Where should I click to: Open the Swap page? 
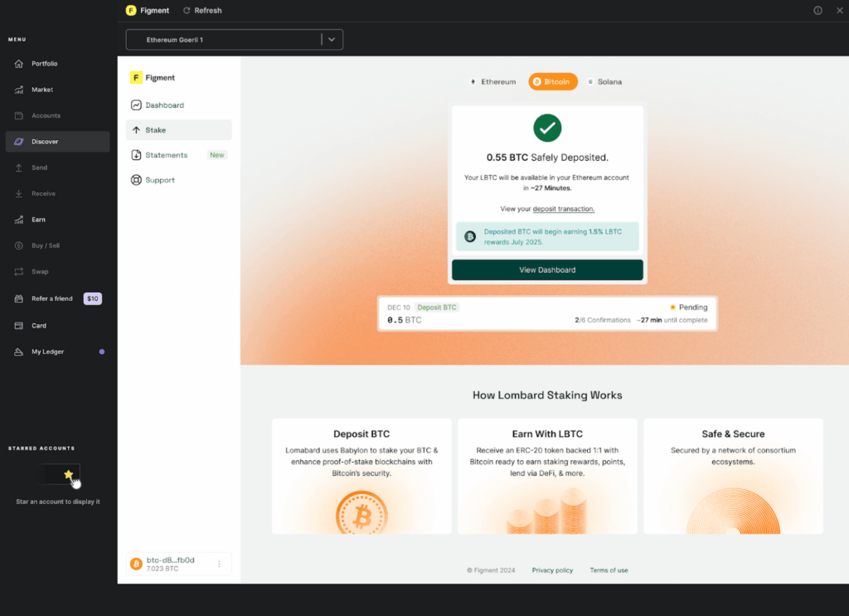[40, 271]
